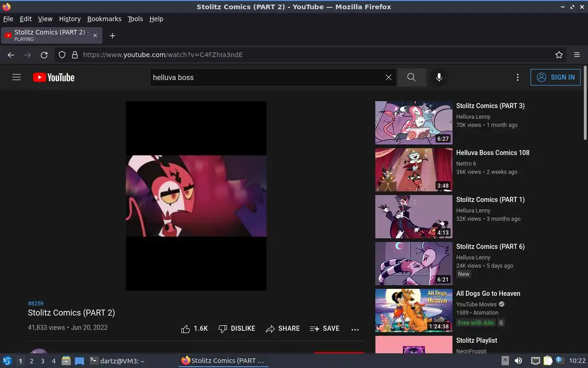Open All Dogs Go to Heaven thumbnail
This screenshot has height=368, width=588.
click(x=414, y=310)
